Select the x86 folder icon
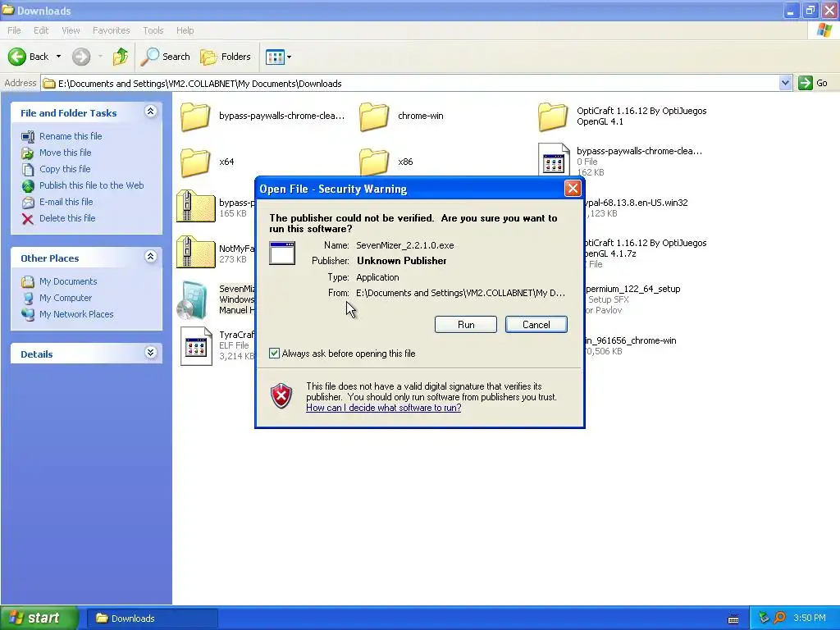Screen dimensions: 840x630 (x=374, y=162)
